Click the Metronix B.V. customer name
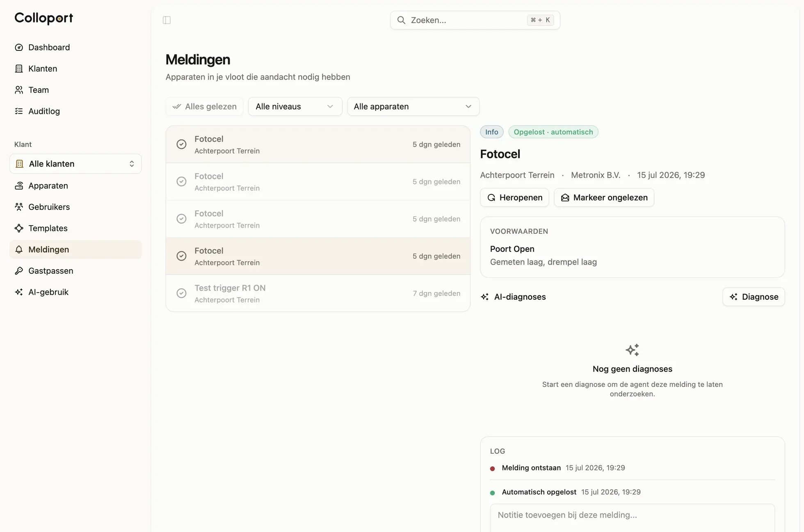Screen dimensions: 804x532 point(595,175)
